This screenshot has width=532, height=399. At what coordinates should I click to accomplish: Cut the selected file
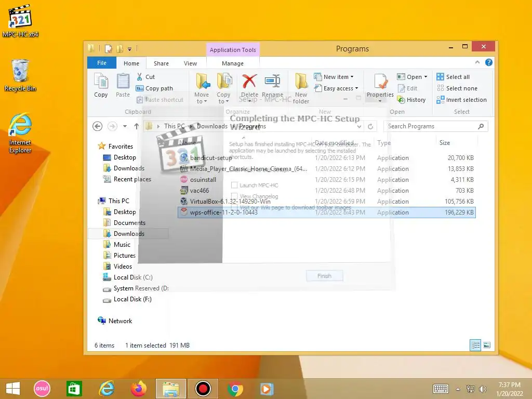point(145,77)
